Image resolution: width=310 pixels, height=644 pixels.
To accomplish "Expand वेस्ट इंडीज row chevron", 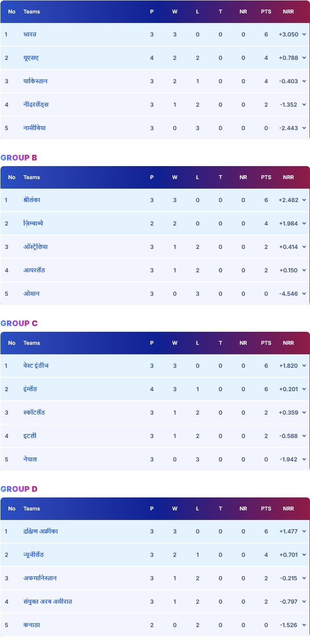I will pos(304,366).
